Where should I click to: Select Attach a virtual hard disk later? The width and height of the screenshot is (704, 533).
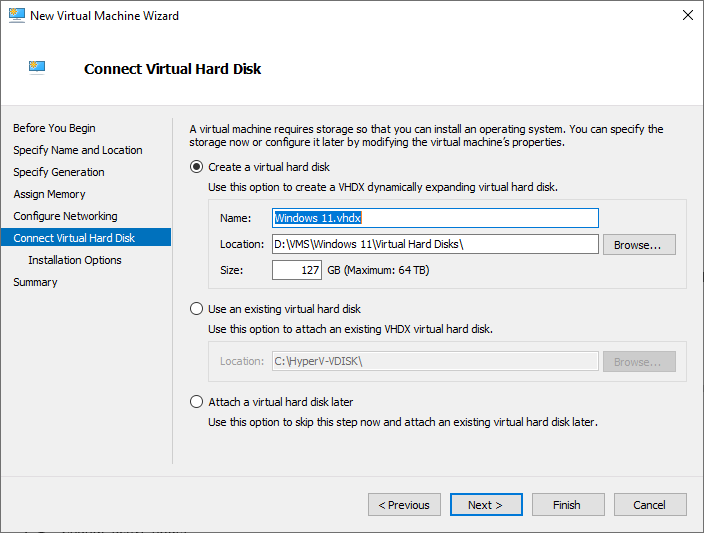(x=197, y=402)
